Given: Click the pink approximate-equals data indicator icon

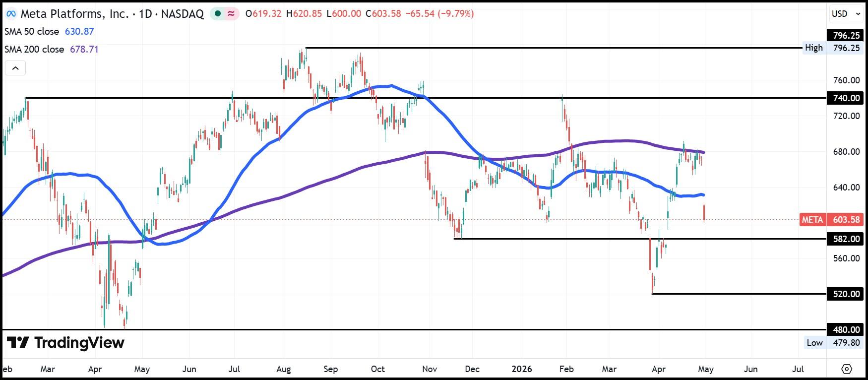Looking at the screenshot, I should tap(231, 14).
